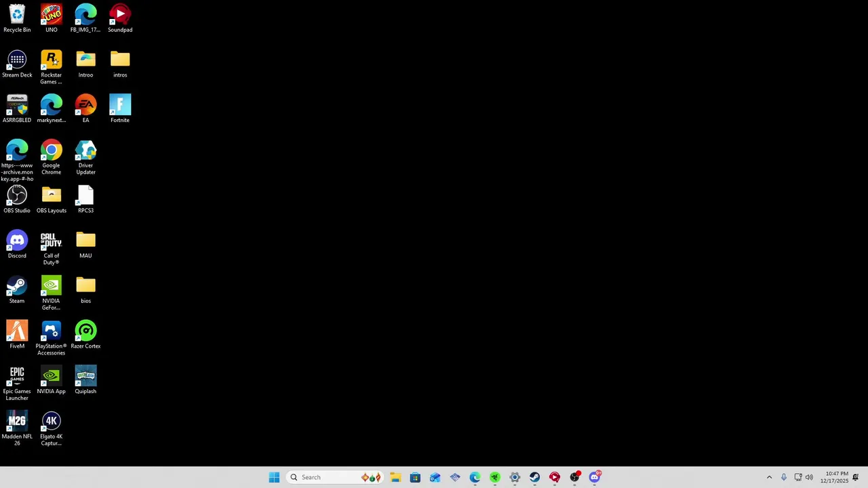868x488 pixels.
Task: Click the PlayStation Accessories desktop shortcut
Action: pyautogui.click(x=51, y=339)
